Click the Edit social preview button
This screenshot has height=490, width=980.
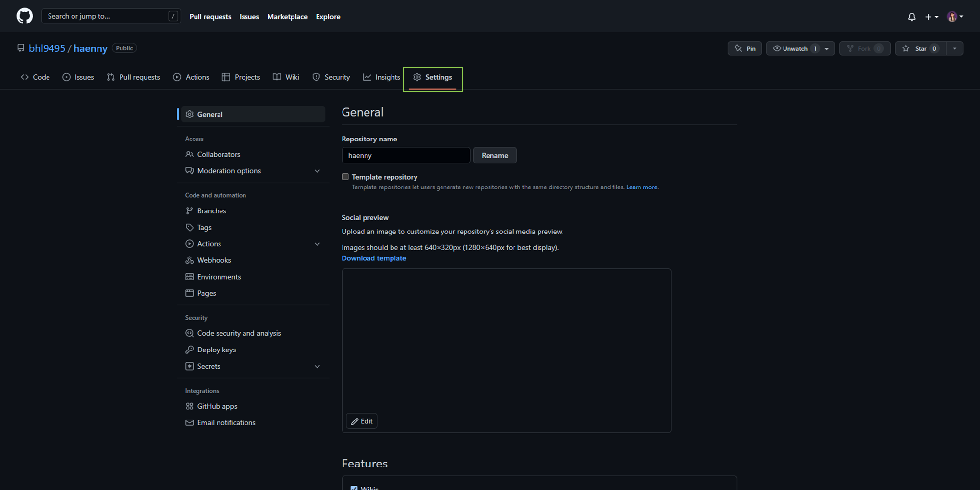[x=362, y=421]
